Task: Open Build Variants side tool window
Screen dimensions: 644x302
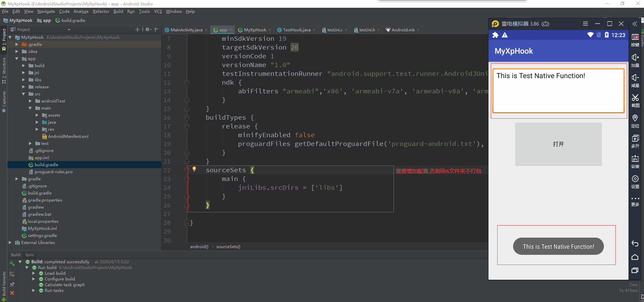Action: [4, 286]
